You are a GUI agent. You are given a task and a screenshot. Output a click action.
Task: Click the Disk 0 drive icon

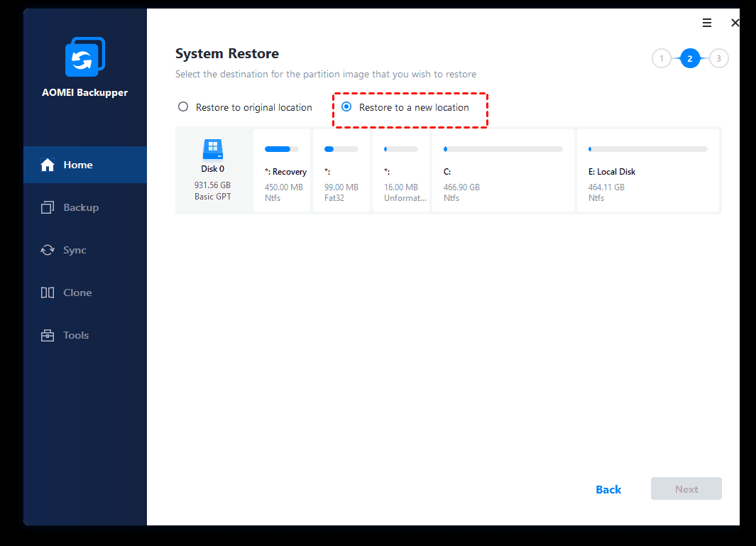(x=213, y=149)
